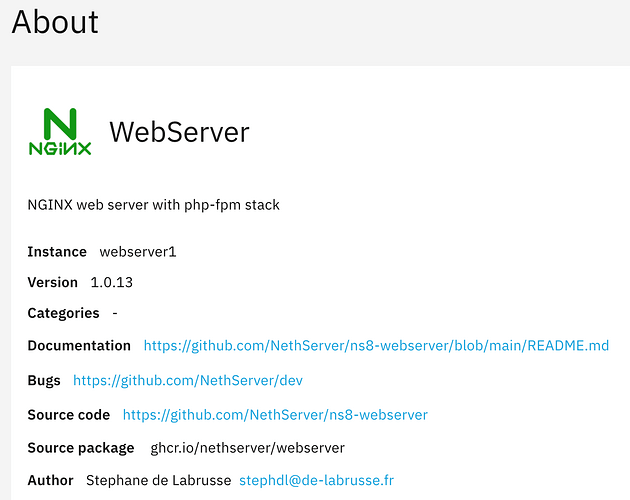Click the Documentation label
This screenshot has height=500, width=630.
79,345
